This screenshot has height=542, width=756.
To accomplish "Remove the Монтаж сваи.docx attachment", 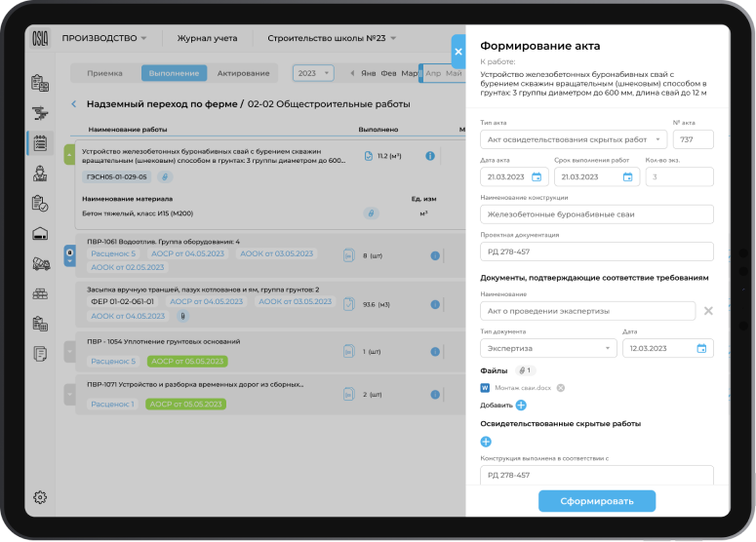I will click(561, 388).
